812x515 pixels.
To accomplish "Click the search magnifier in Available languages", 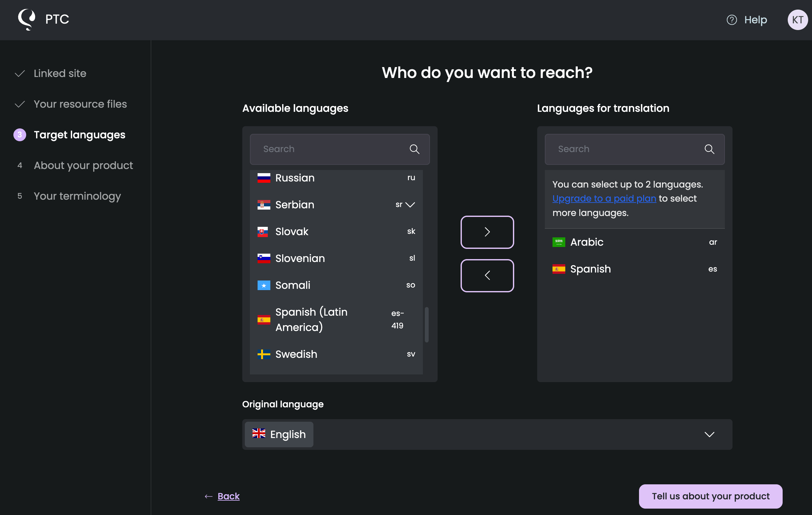I will (x=414, y=149).
